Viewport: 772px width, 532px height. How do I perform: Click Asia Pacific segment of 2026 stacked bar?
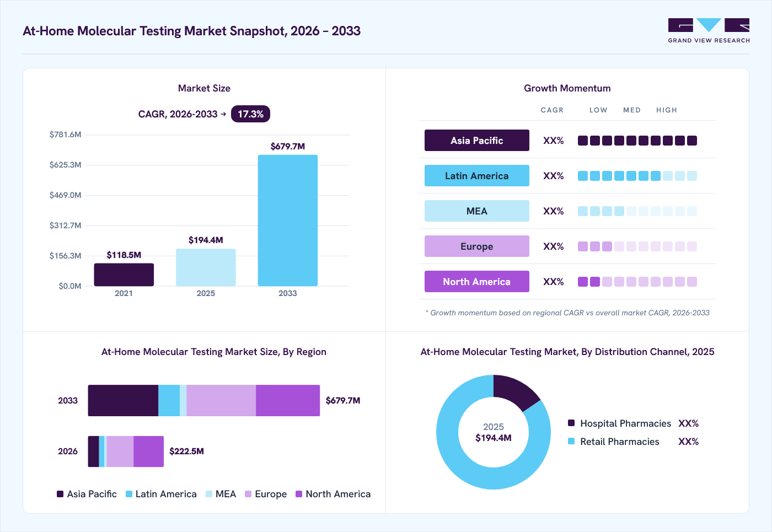[93, 452]
